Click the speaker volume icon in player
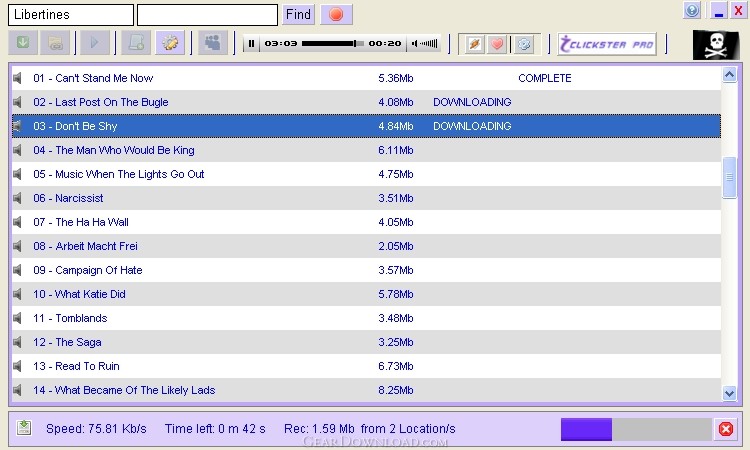The image size is (750, 450). [x=414, y=44]
